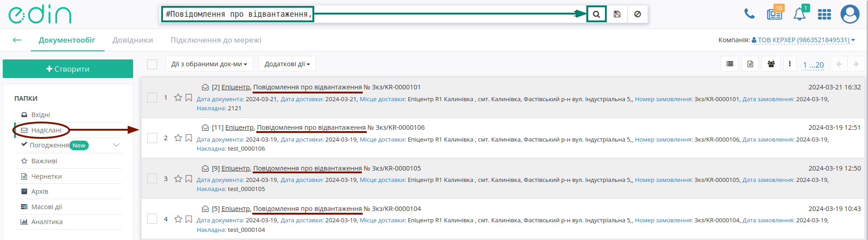Image resolution: width=868 pixels, height=240 pixels.
Task: Bookmark document number 2
Action: point(189,138)
